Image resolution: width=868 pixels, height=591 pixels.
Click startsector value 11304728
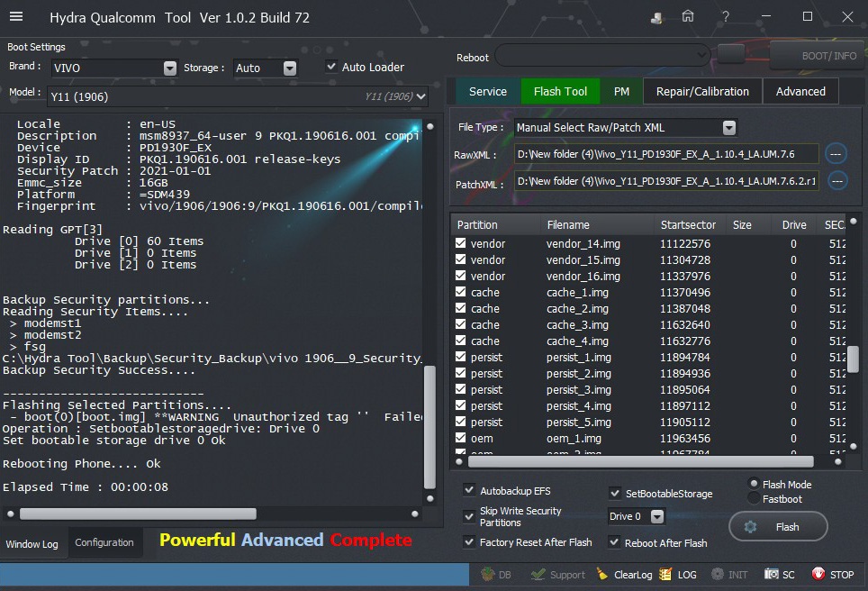[x=685, y=259]
